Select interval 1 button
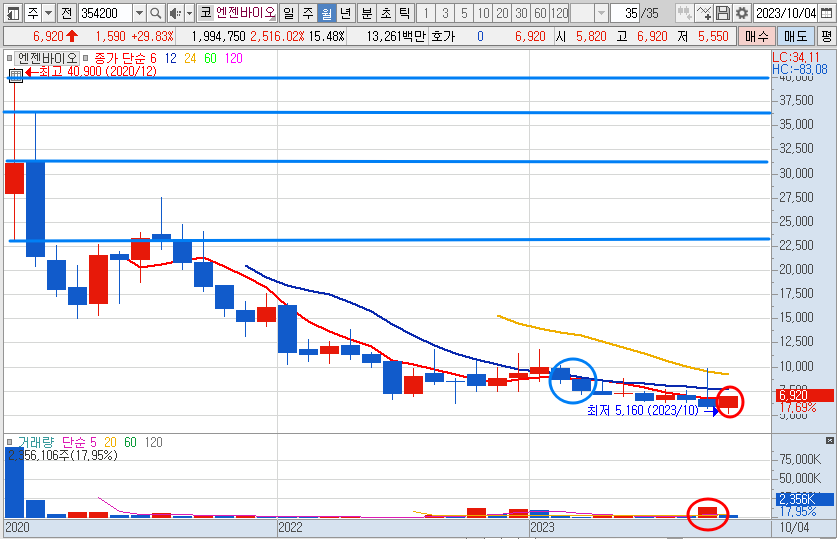Viewport: 837px width, 539px height. [x=426, y=12]
